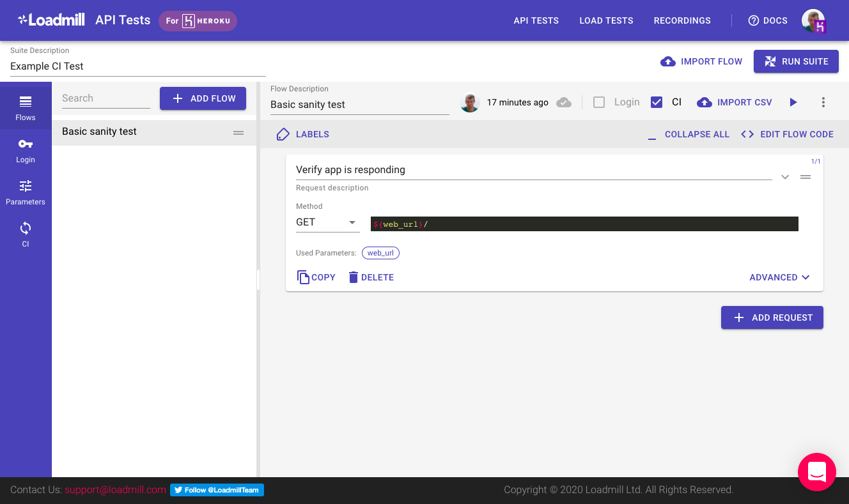This screenshot has height=504, width=849.
Task: Open the flow options three-dot menu
Action: point(823,102)
